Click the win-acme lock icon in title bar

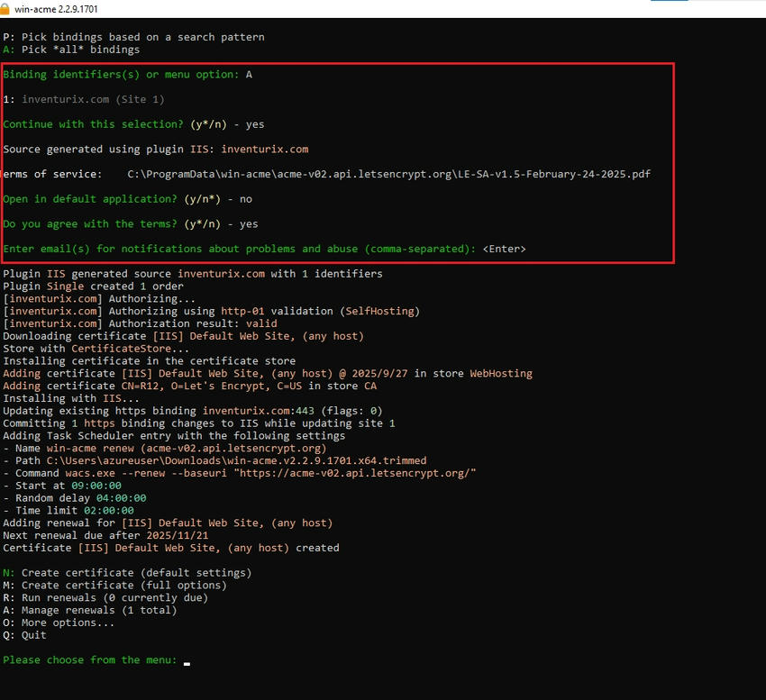coord(5,9)
